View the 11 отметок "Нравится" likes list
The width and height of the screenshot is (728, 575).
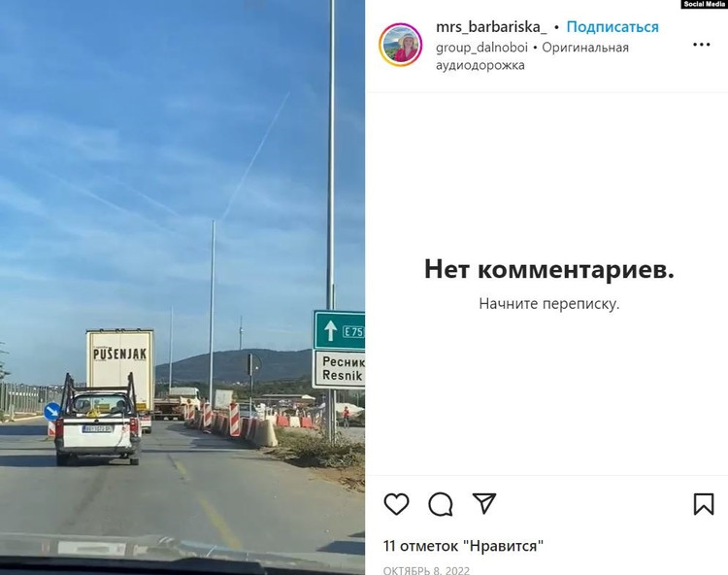point(463,546)
